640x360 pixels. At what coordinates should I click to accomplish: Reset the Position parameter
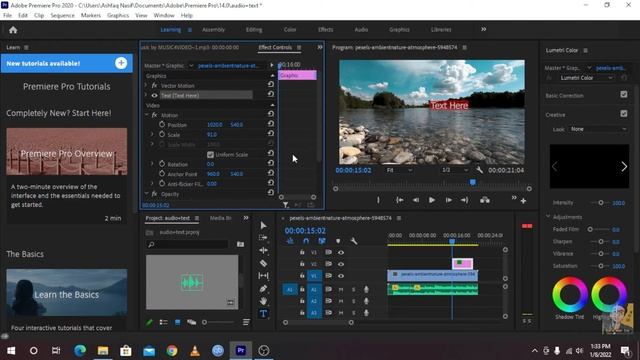click(x=271, y=124)
